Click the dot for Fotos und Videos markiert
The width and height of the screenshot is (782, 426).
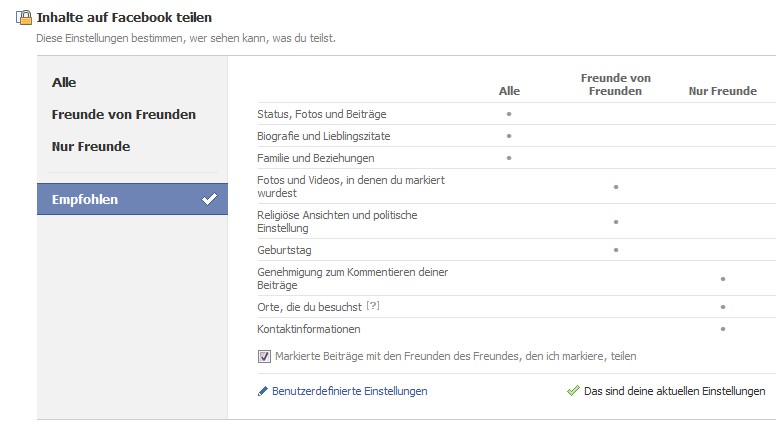coord(616,186)
